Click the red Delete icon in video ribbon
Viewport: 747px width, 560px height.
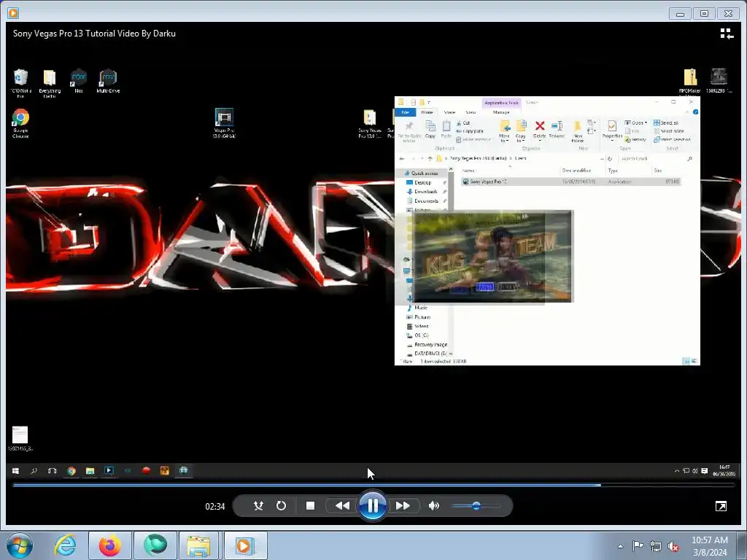(x=539, y=130)
